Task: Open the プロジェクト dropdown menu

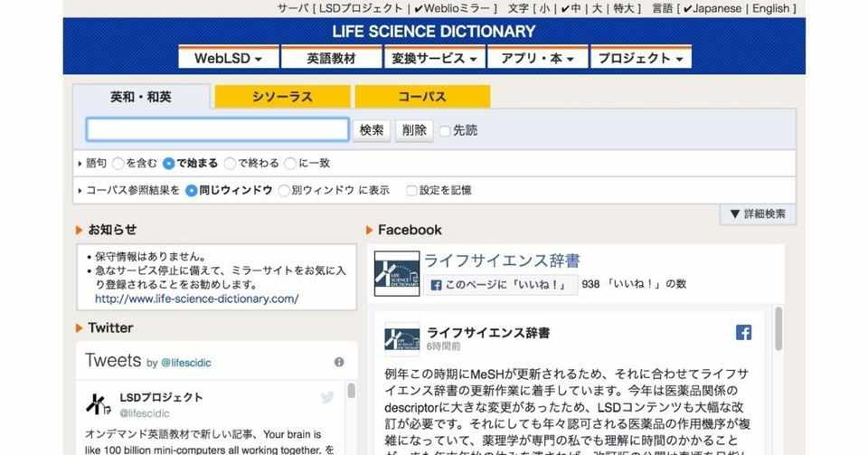Action: 641,58
